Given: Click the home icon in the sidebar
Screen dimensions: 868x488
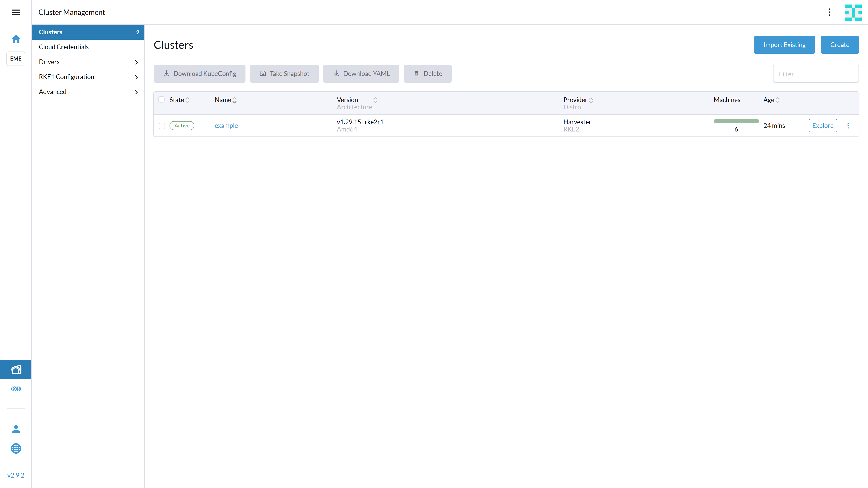Looking at the screenshot, I should [16, 39].
